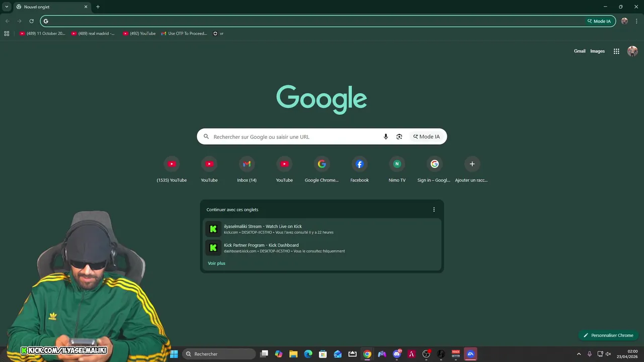Open the 'Use OTP To Proceed' bookmark

[x=184, y=34]
